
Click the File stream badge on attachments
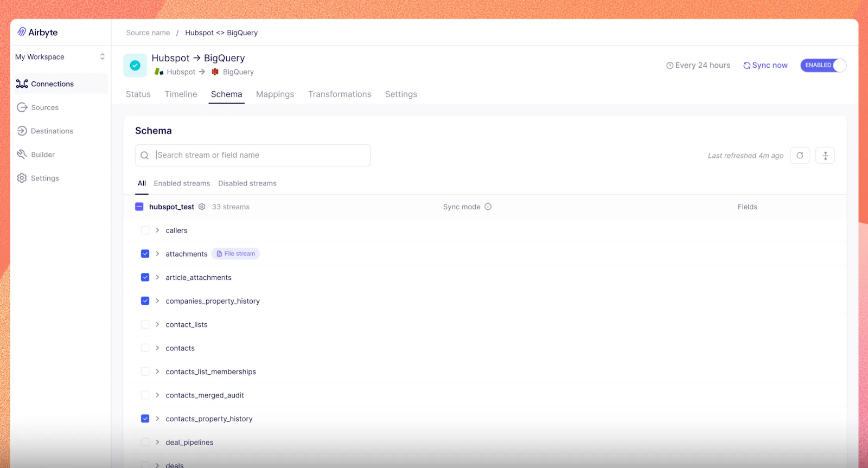click(235, 254)
